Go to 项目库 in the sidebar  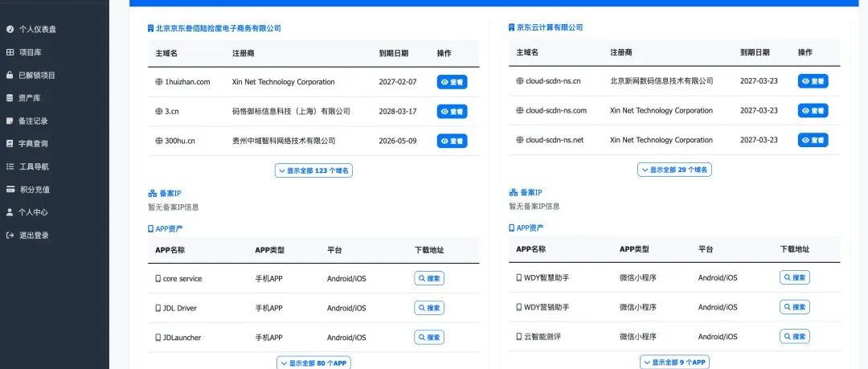tap(24, 52)
